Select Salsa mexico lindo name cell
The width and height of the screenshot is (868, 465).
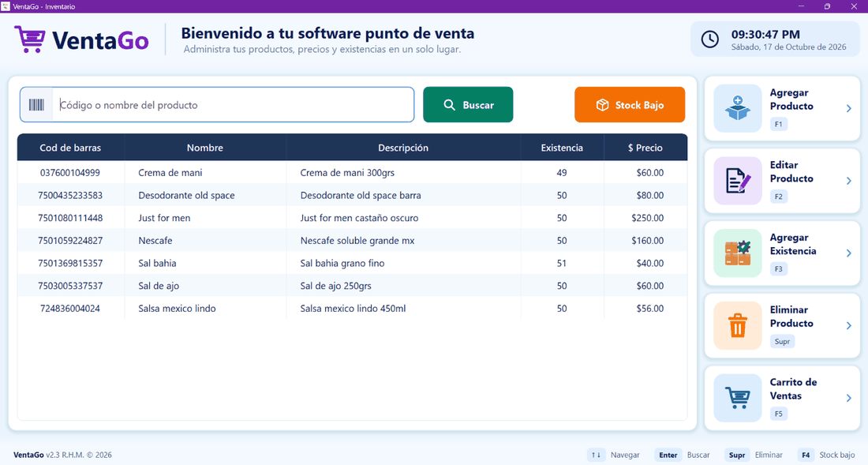tap(205, 309)
